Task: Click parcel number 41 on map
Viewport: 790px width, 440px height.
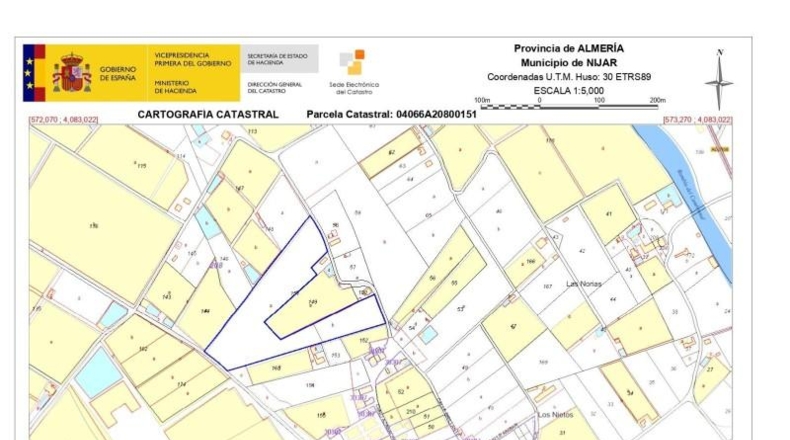Action: 609,214
